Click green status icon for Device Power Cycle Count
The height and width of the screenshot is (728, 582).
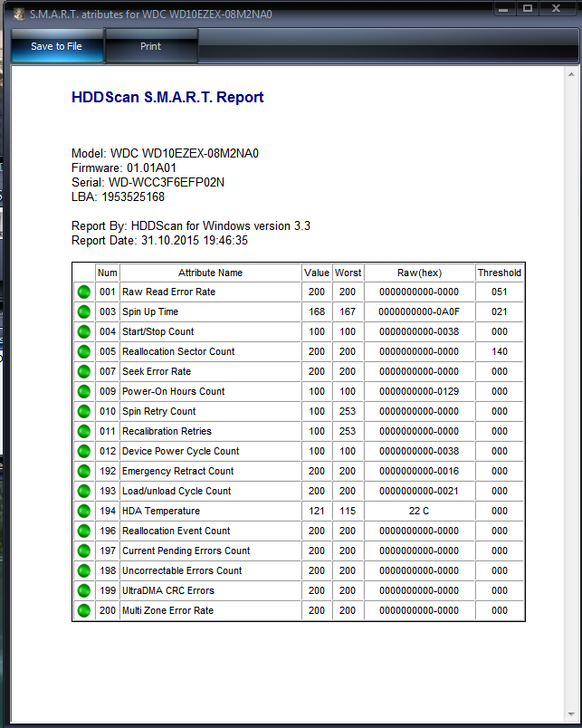[84, 451]
